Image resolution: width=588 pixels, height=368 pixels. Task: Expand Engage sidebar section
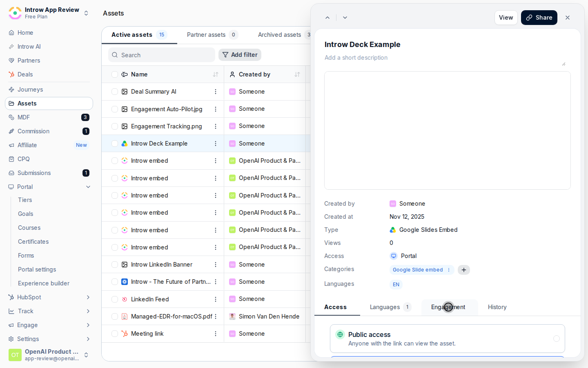(88, 325)
